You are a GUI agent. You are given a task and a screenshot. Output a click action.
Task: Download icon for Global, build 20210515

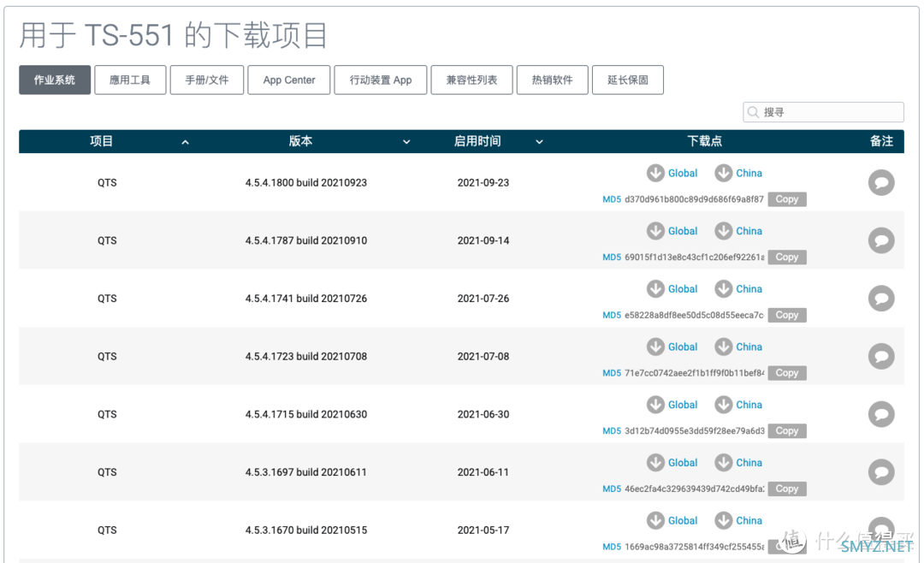coord(655,520)
